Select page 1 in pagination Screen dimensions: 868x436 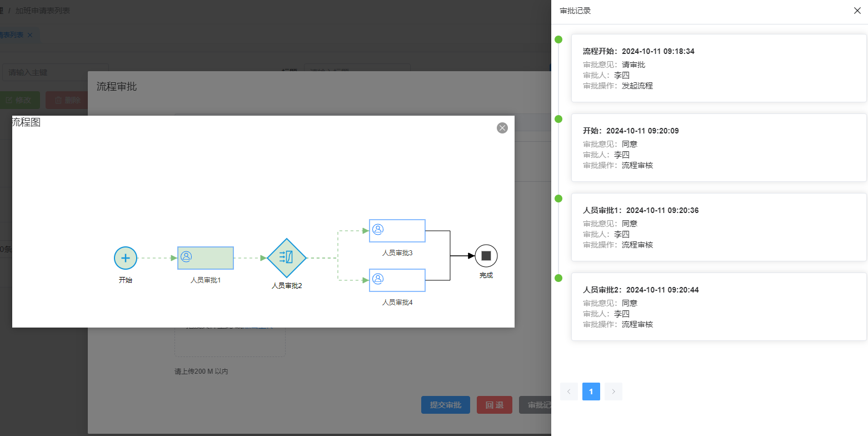coord(591,392)
